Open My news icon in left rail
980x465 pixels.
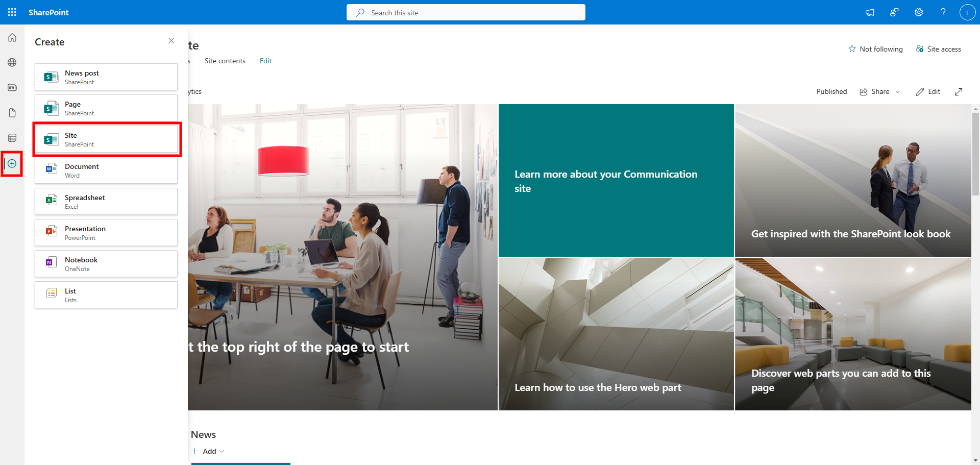click(12, 88)
